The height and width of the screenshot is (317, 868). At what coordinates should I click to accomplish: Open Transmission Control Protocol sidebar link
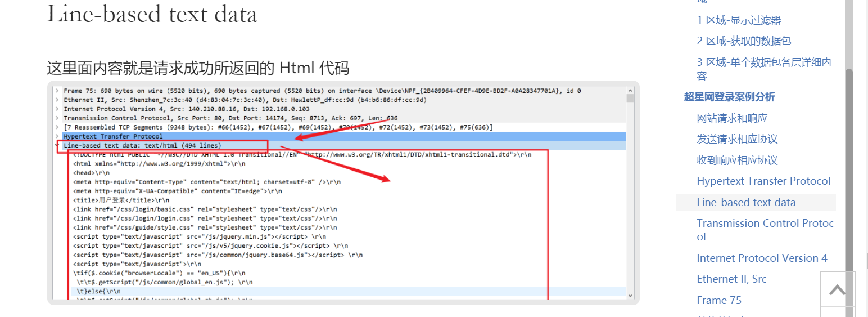click(765, 230)
